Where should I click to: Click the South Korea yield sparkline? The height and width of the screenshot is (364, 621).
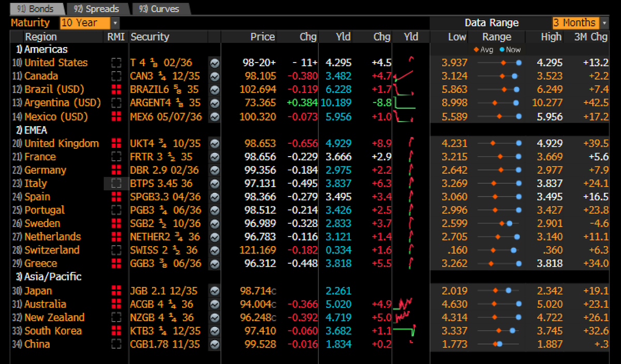tap(405, 331)
